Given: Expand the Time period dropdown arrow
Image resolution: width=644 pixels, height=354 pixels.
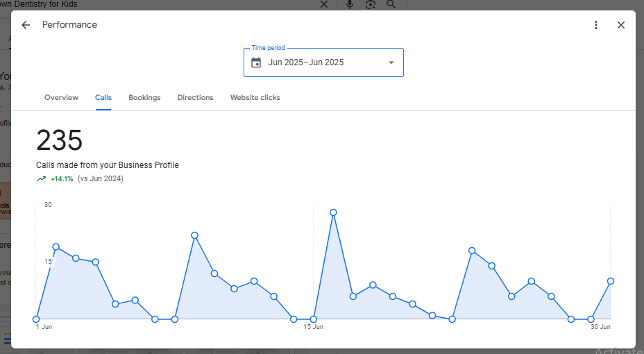Looking at the screenshot, I should (391, 62).
